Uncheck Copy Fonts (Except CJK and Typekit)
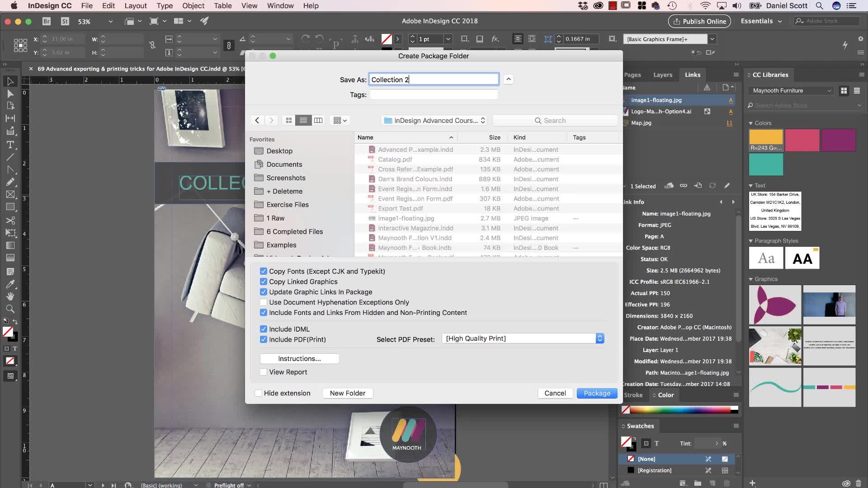Screen dimensions: 868x488 pos(263,271)
